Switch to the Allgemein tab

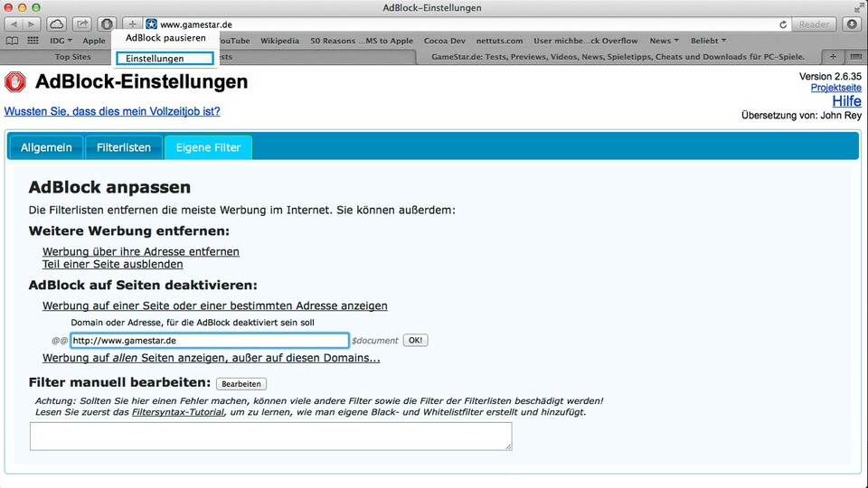click(46, 147)
